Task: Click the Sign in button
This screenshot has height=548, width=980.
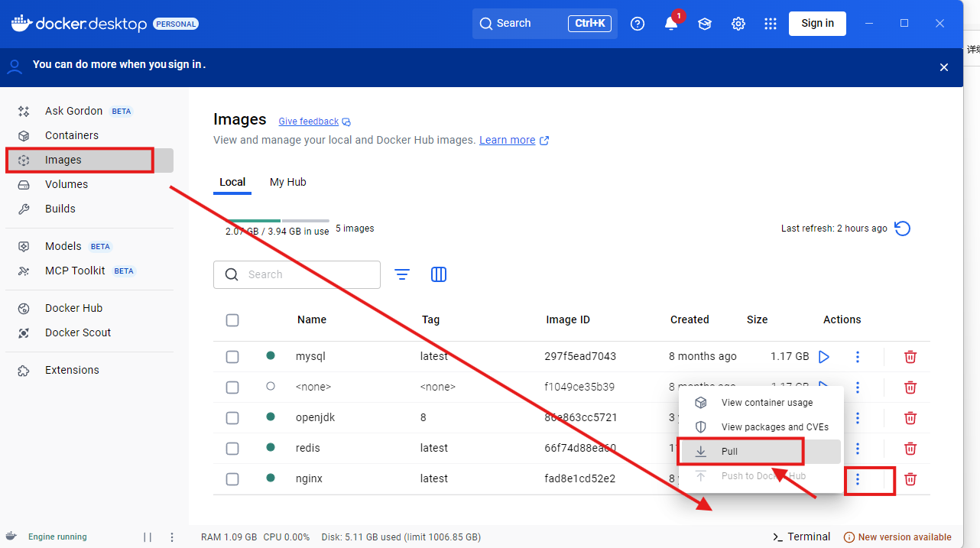Action: (x=817, y=23)
